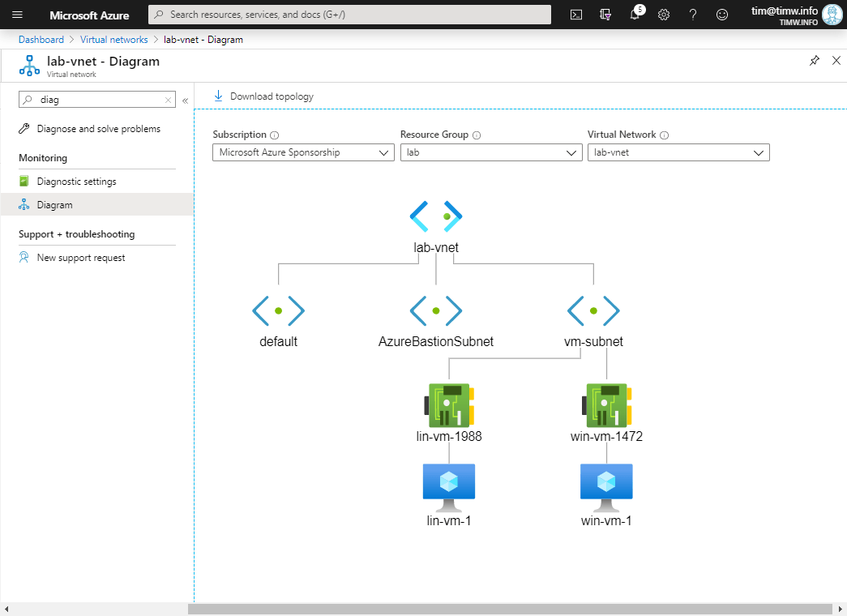
Task: Collapse the left menu with the chevrons
Action: pos(185,101)
